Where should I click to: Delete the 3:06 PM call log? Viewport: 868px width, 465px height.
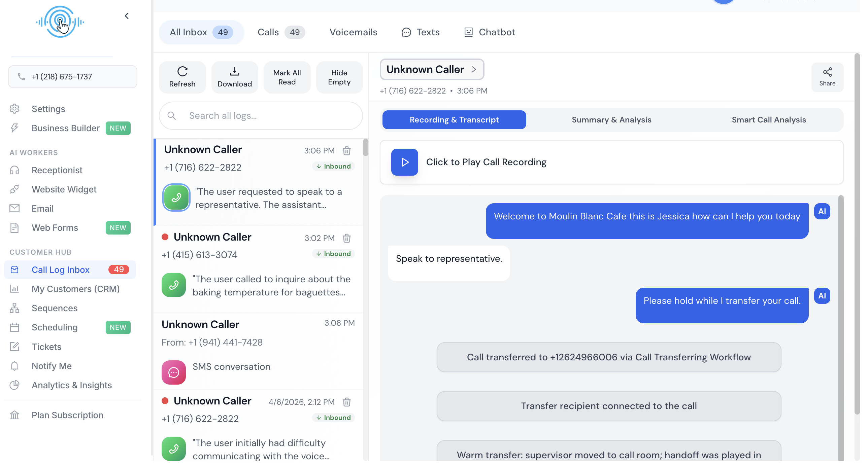[x=347, y=150]
